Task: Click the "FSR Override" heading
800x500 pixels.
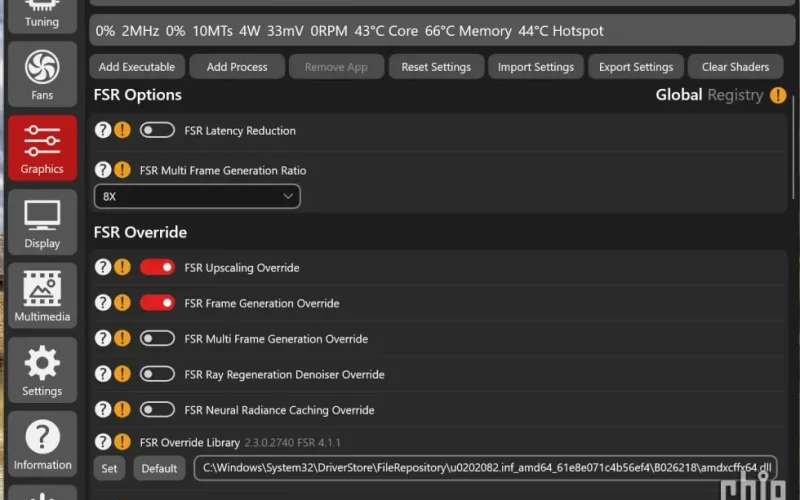Action: [x=140, y=232]
